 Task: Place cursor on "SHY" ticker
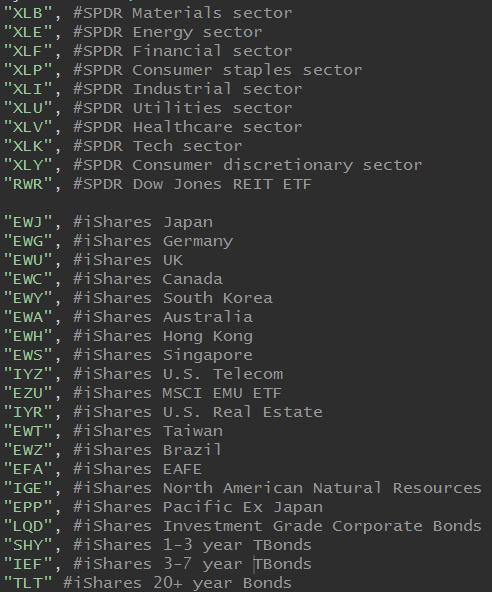pos(28,545)
